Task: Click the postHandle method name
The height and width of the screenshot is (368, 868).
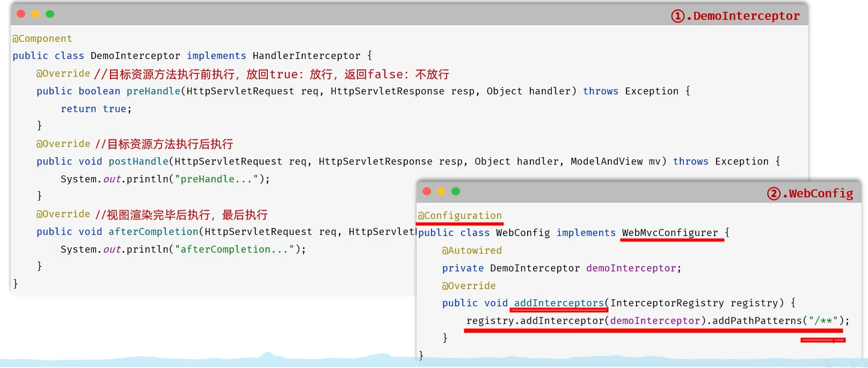Action: pyautogui.click(x=138, y=161)
